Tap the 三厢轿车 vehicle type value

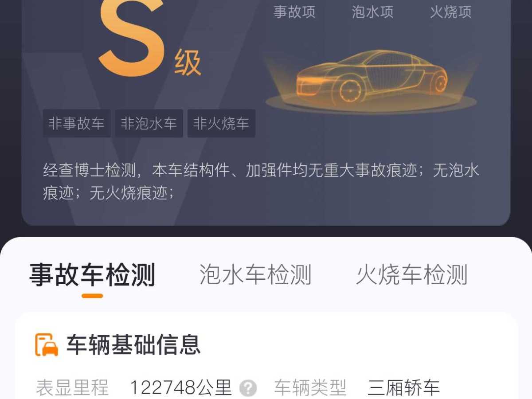click(403, 388)
